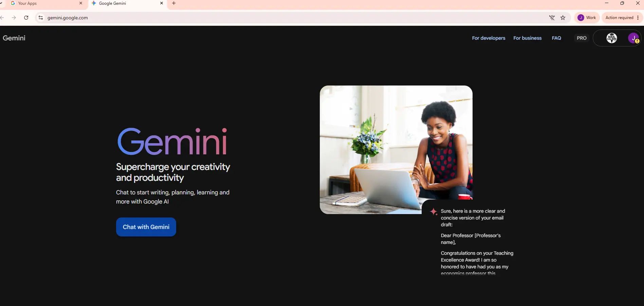Screen dimensions: 644x306
Task: Close the Your Apps tab
Action: (81, 3)
